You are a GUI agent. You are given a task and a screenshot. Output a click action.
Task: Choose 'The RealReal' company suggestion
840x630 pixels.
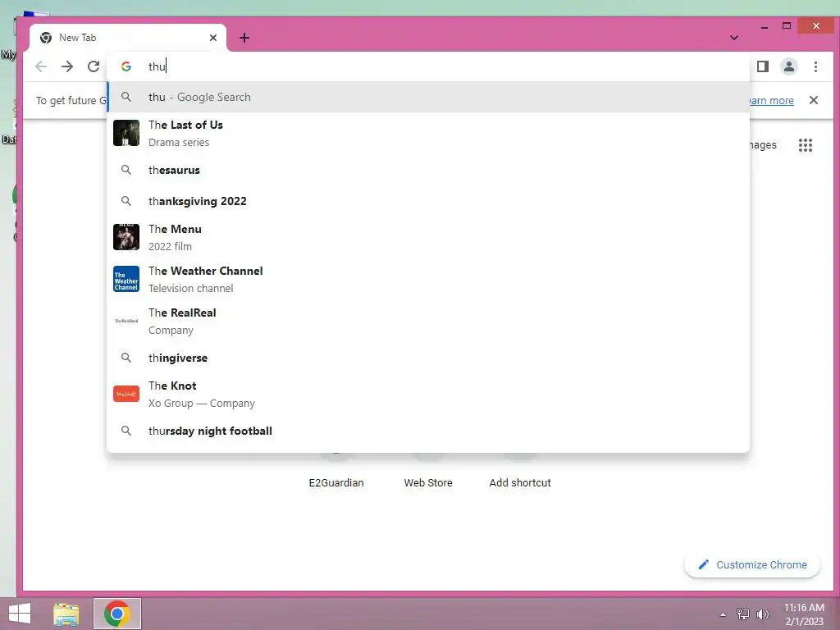pyautogui.click(x=428, y=321)
